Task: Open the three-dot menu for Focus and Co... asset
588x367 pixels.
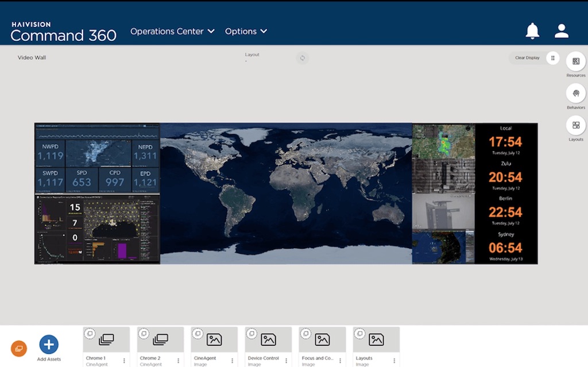Action: pyautogui.click(x=340, y=361)
